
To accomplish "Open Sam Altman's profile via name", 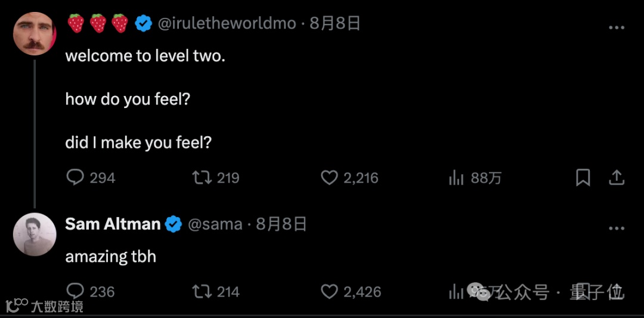I will coord(113,224).
